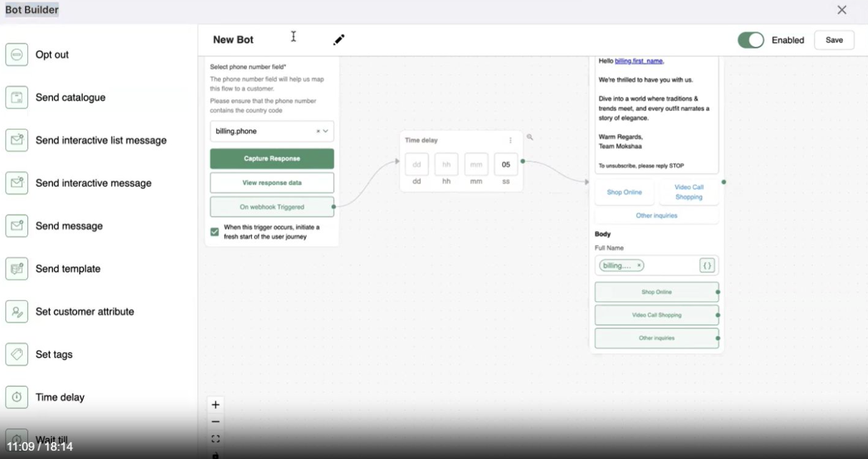Open Time delay node options menu

[511, 140]
